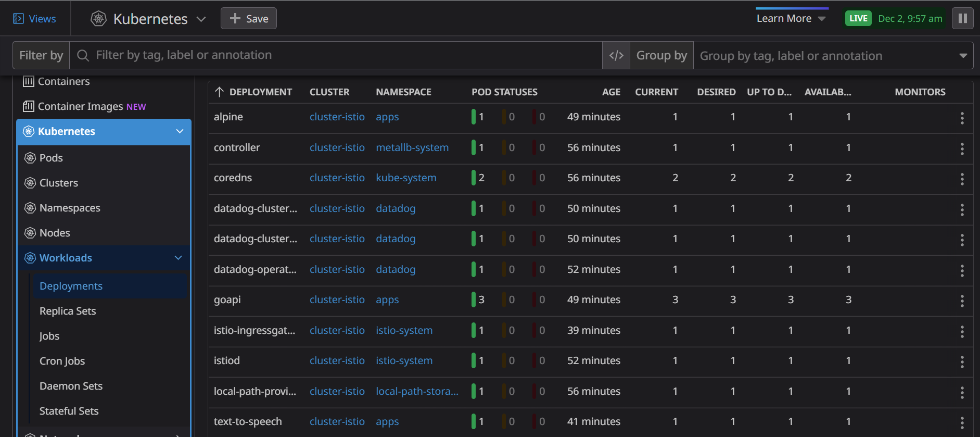Click the Container Images sidebar icon
The image size is (980, 437).
[x=29, y=106]
